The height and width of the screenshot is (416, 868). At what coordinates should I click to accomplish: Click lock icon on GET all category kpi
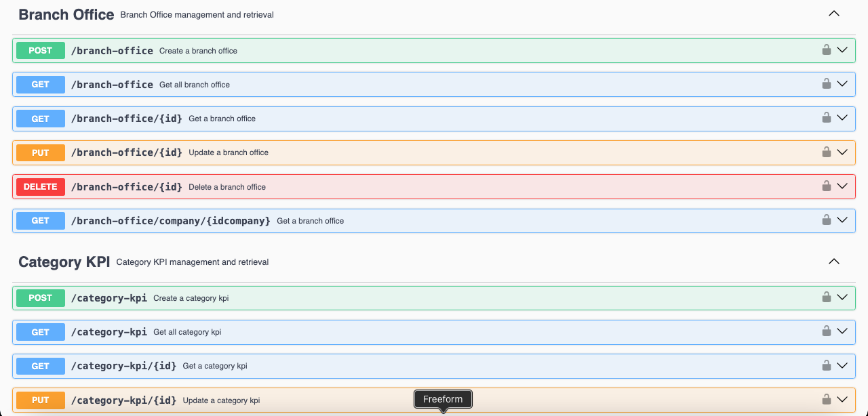[x=826, y=331]
